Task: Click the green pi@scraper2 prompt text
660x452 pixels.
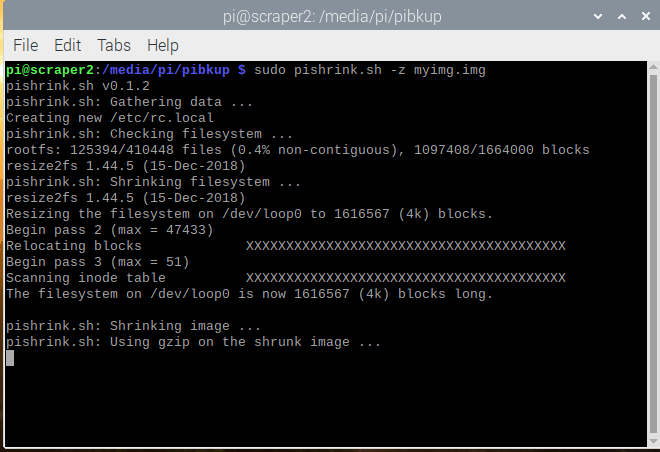Action: click(x=50, y=70)
